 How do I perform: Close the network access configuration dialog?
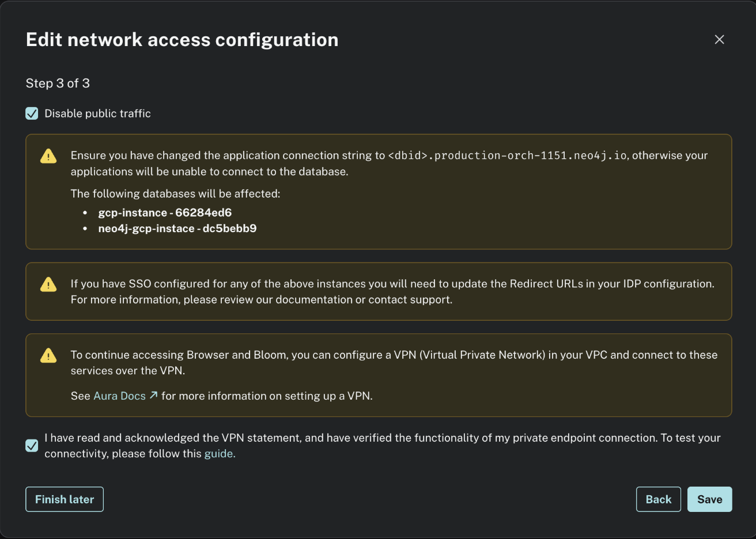(x=719, y=39)
